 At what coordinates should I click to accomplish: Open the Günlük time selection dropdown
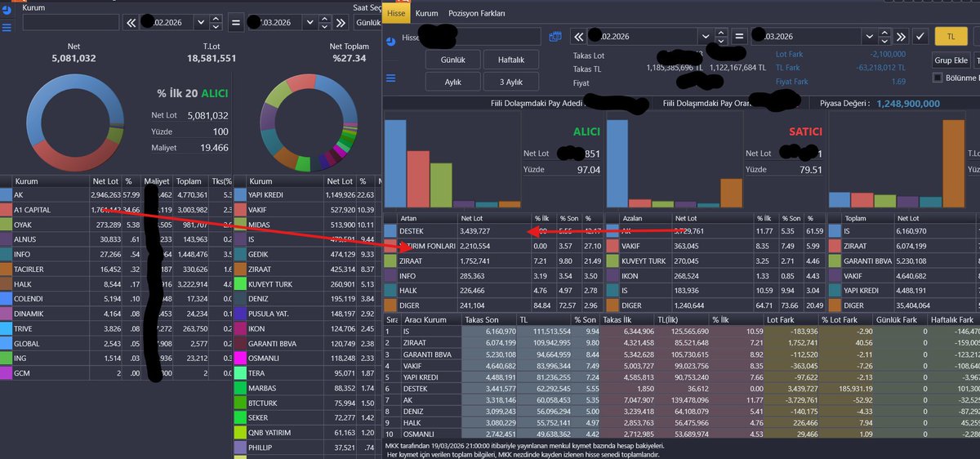click(367, 22)
